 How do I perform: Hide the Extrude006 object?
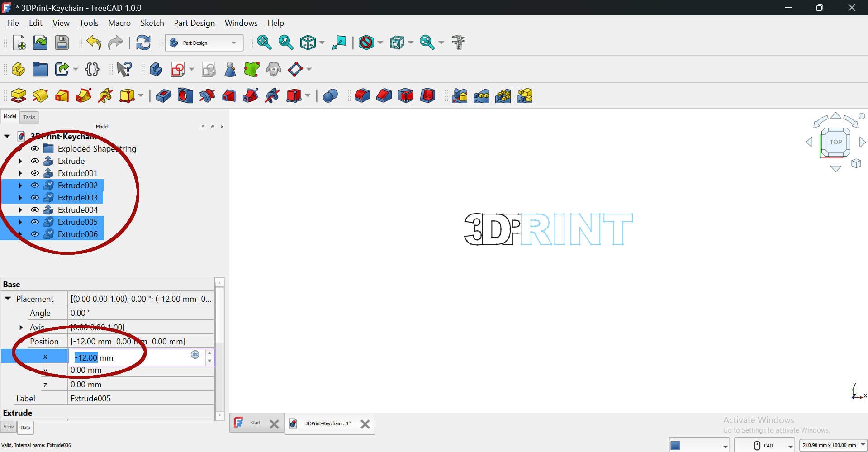pyautogui.click(x=35, y=234)
